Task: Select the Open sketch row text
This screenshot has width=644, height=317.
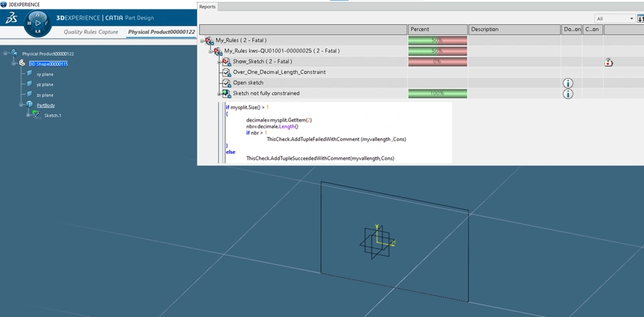Action: [248, 83]
